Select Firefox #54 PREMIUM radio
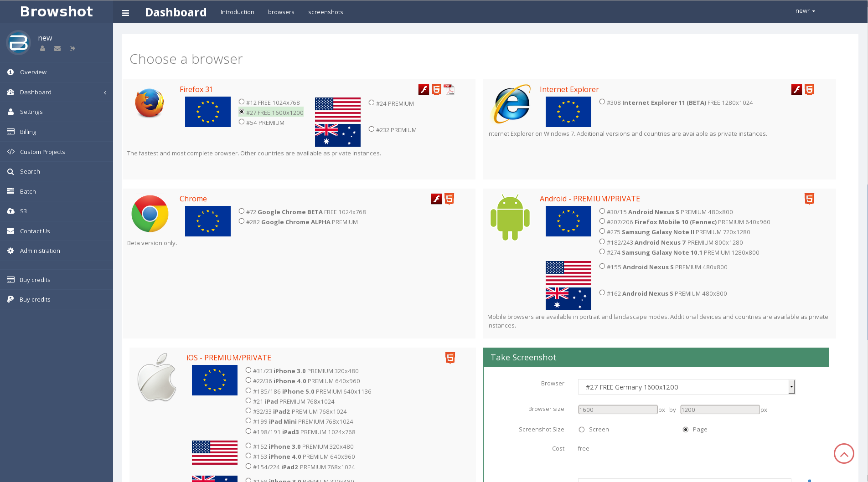Screen dimensions: 868x482 pyautogui.click(x=242, y=122)
